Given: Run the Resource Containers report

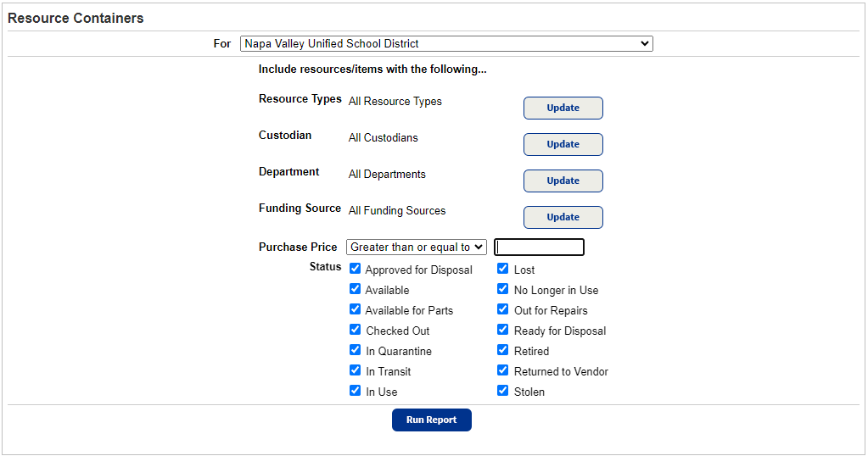Looking at the screenshot, I should (x=431, y=420).
